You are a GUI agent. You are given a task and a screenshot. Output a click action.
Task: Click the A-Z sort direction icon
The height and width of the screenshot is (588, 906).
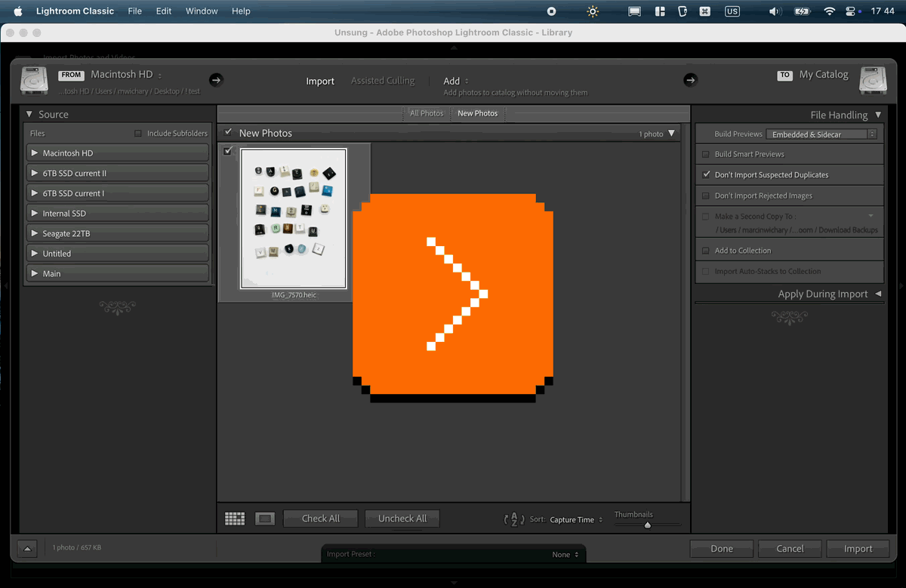click(x=514, y=519)
